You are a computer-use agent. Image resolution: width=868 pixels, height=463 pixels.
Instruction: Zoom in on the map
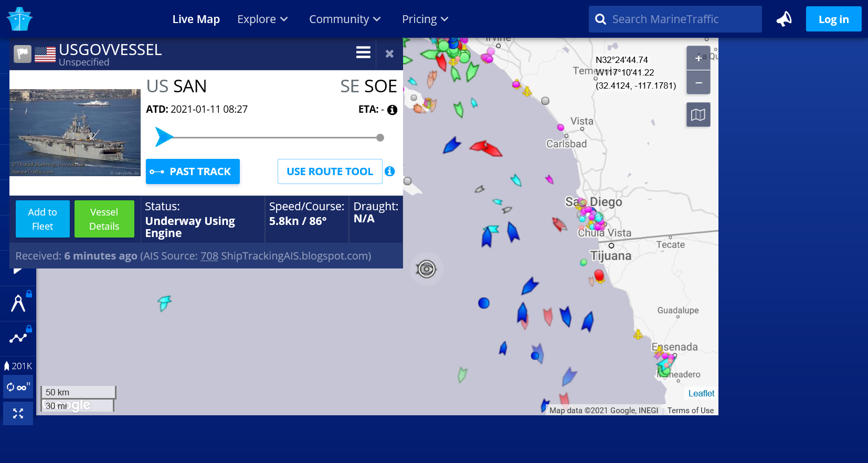click(698, 58)
